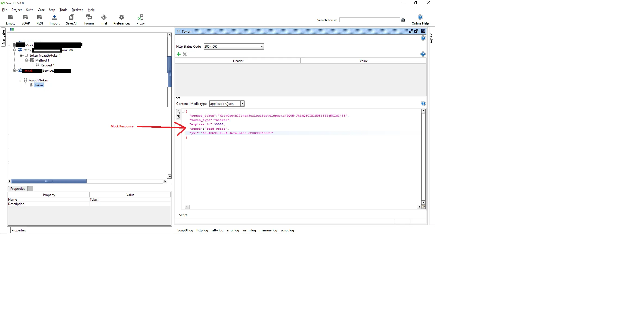
Task: Open the Http Status Code dropdown
Action: pos(262,47)
